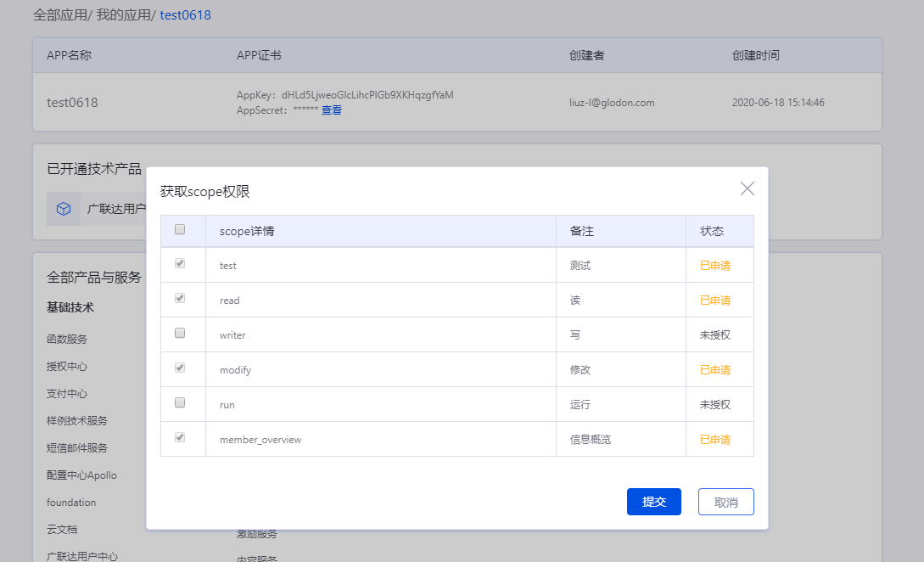
Task: Click 查看 to reveal the AppSecret
Action: [x=332, y=110]
